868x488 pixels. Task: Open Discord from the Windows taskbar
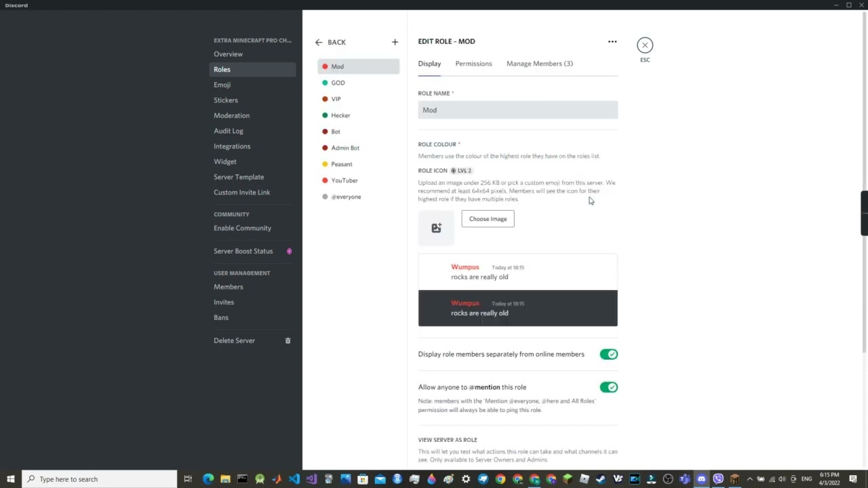[701, 479]
